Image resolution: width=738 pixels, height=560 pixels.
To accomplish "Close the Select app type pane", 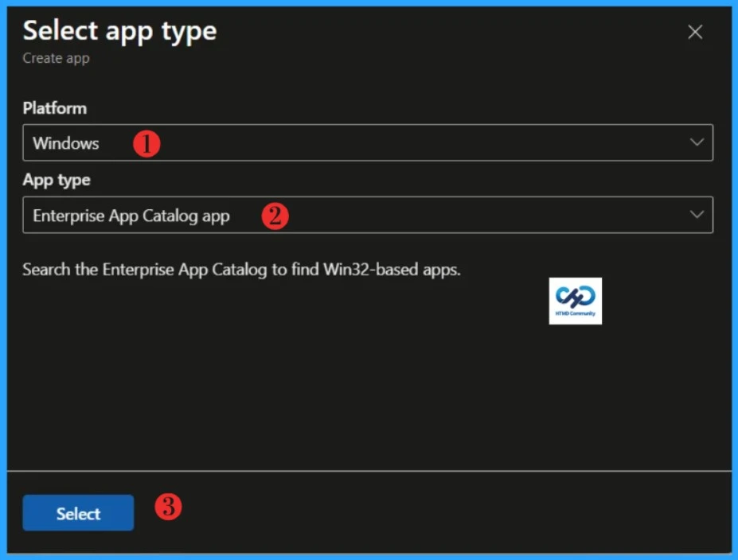I will (x=695, y=33).
